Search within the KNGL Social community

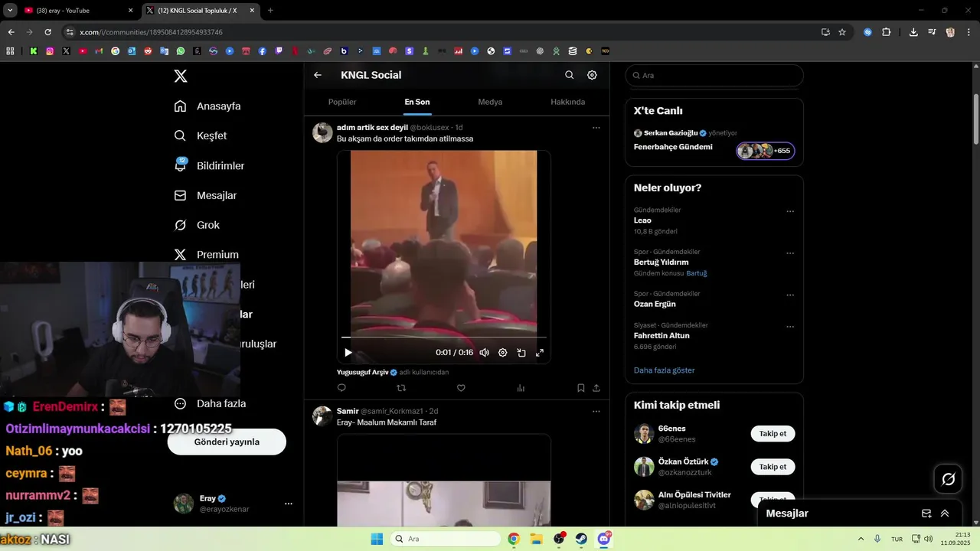569,75
